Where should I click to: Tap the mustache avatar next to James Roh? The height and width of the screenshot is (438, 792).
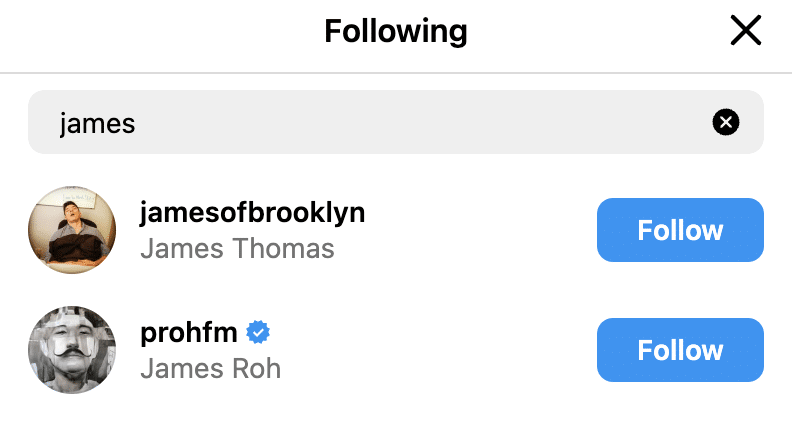[72, 350]
